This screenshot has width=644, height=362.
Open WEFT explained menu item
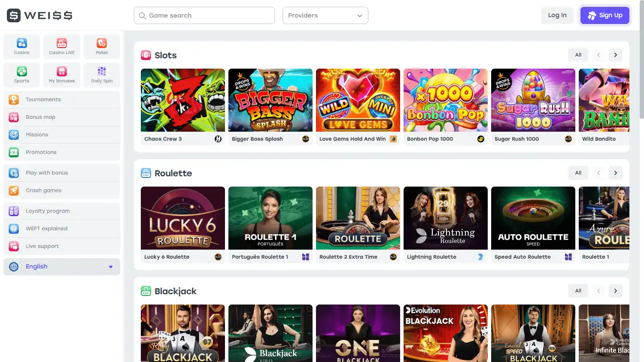tap(62, 229)
